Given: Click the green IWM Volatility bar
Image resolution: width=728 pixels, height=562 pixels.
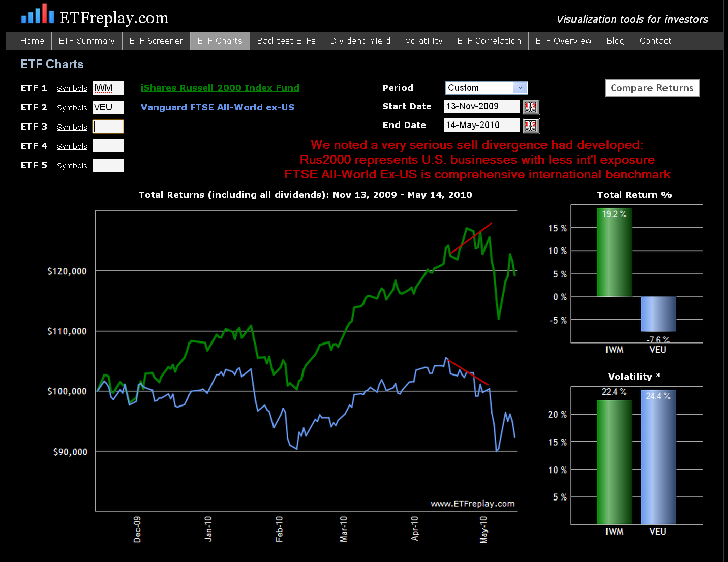Looking at the screenshot, I should 614,462.
